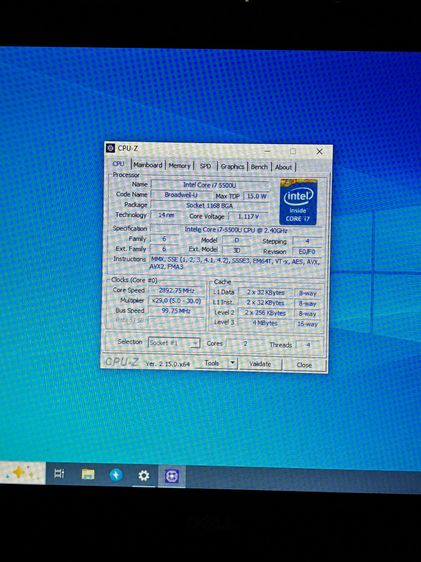Image resolution: width=421 pixels, height=562 pixels.
Task: Click the Stepping value 4
Action: 307,241
